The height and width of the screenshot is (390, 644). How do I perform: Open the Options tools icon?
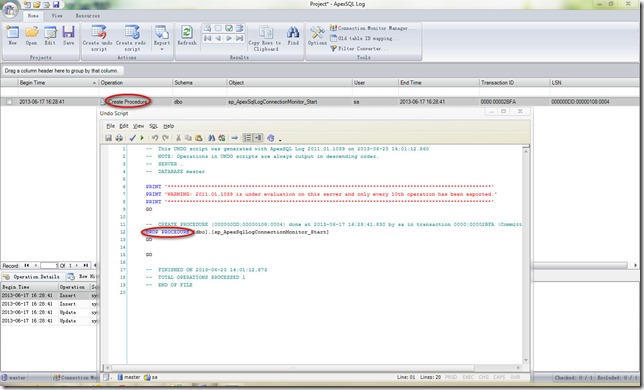click(x=317, y=35)
